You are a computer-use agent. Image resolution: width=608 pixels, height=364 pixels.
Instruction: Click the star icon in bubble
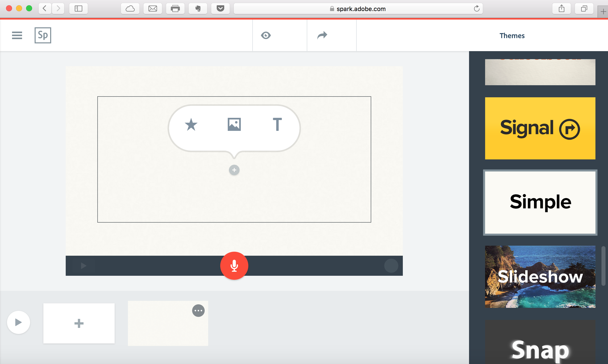coord(191,125)
